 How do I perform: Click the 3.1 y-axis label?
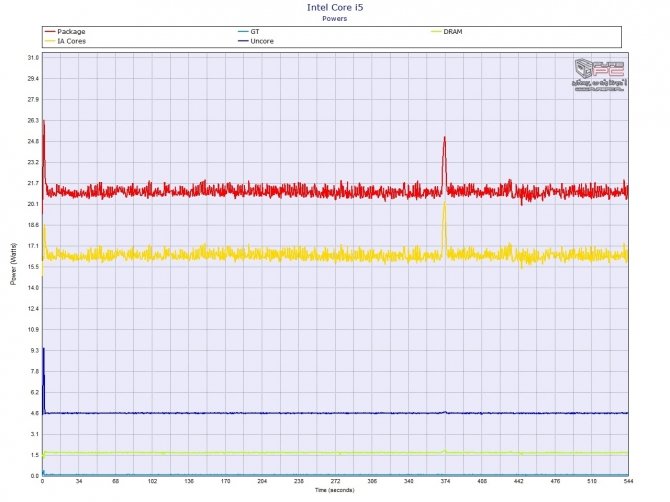point(35,434)
